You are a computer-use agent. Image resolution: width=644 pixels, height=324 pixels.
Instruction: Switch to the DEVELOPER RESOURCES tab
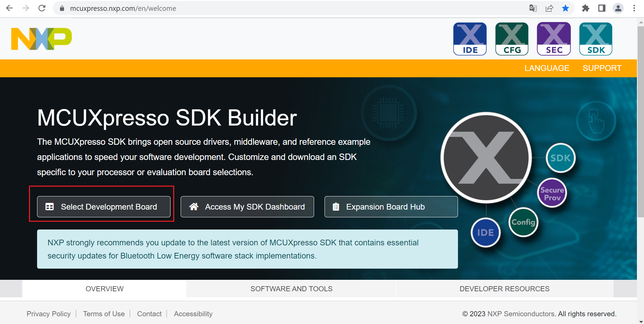pos(504,289)
